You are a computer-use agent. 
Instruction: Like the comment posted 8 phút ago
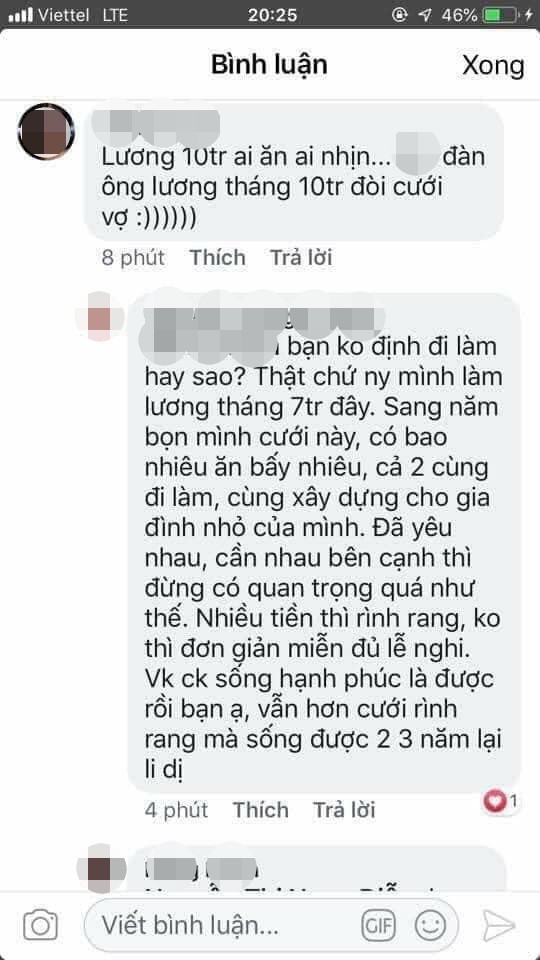(217, 258)
